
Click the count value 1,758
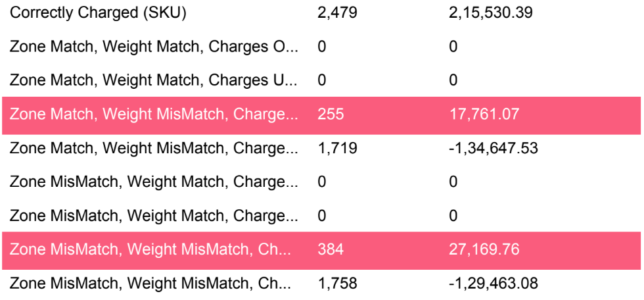(336, 283)
